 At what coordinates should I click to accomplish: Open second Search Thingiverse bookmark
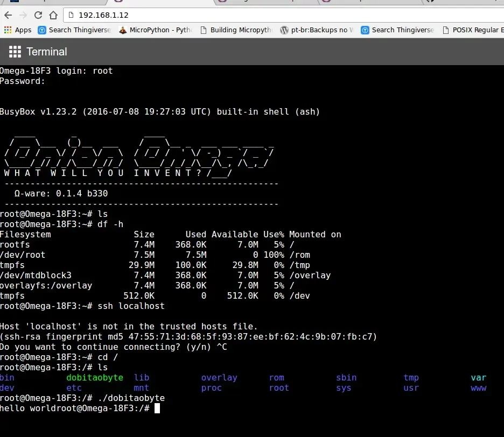click(397, 30)
